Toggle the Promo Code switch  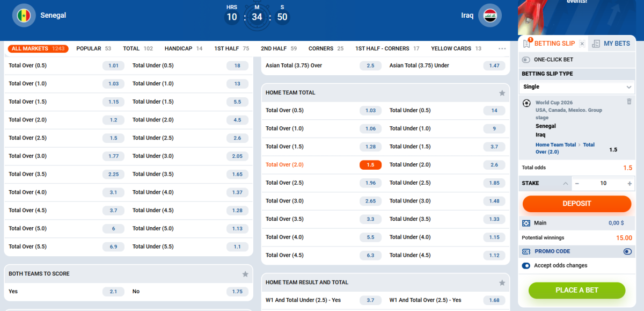point(627,251)
